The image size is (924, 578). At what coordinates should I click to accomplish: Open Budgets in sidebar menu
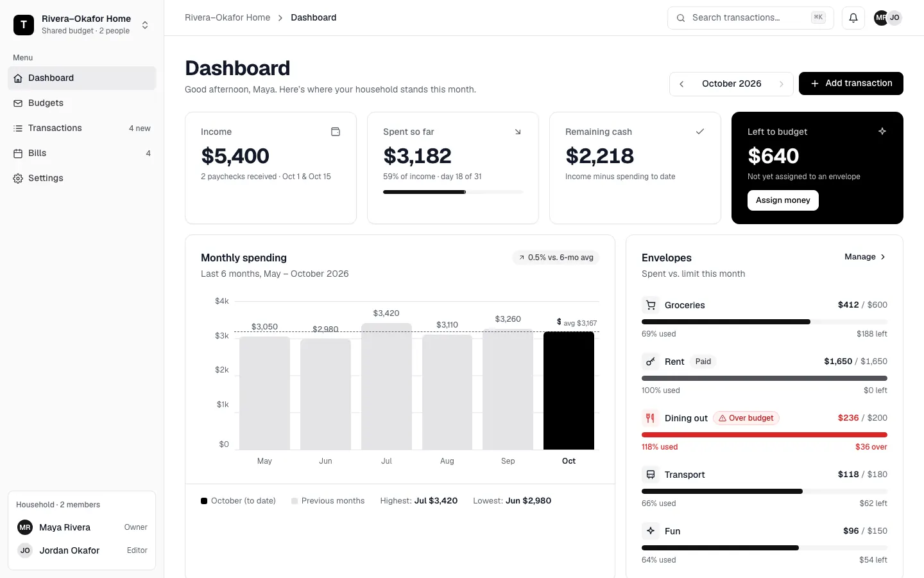point(82,103)
